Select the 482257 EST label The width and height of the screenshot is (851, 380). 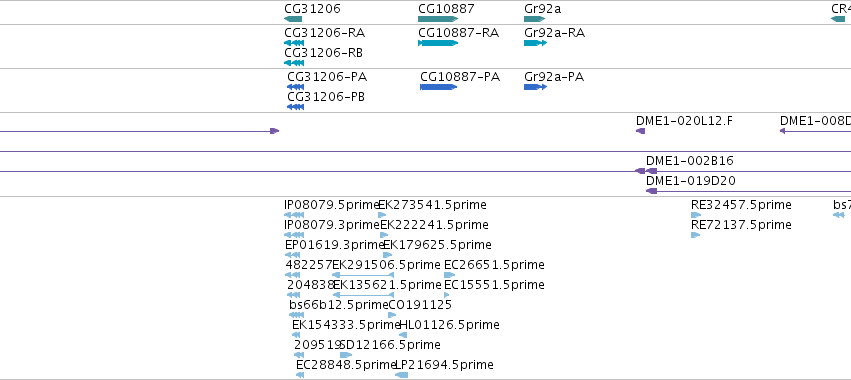pyautogui.click(x=309, y=265)
